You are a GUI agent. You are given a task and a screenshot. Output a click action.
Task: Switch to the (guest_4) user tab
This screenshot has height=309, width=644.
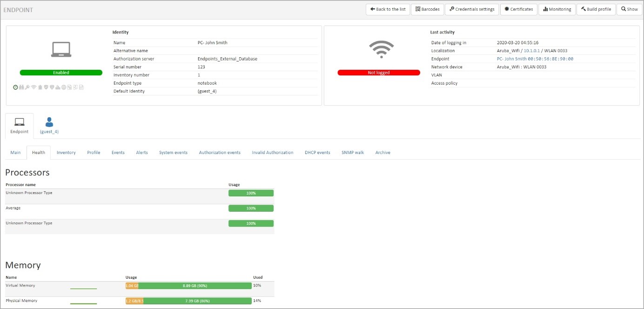(x=49, y=126)
